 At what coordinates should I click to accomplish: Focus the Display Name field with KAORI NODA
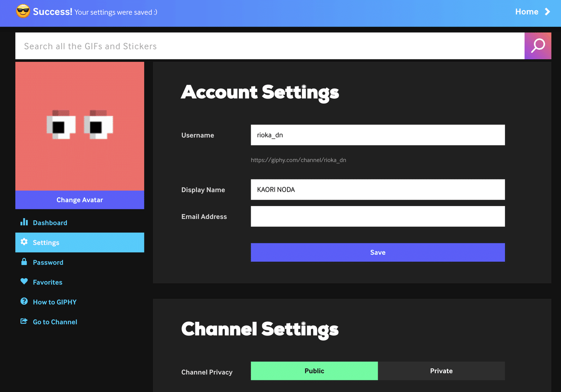[378, 190]
